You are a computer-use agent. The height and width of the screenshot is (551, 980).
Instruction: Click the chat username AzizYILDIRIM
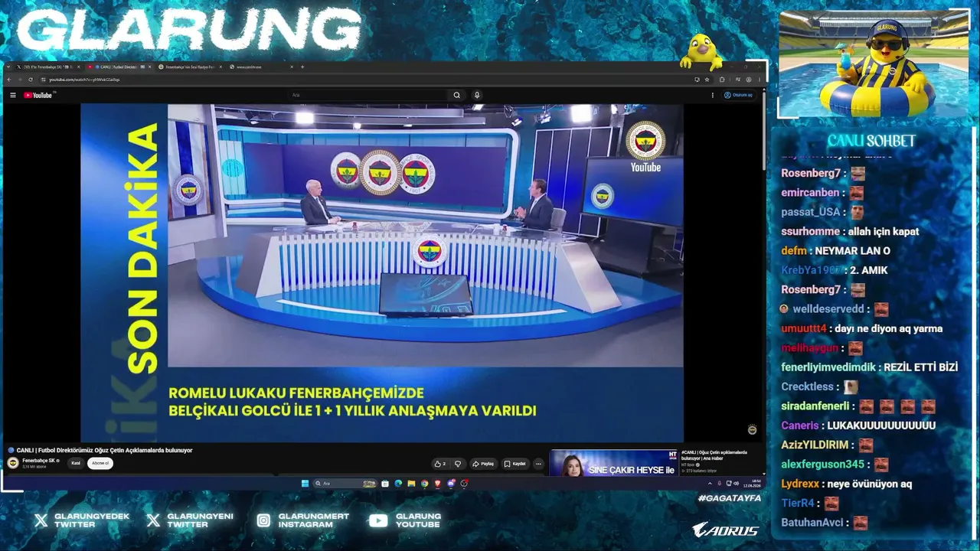click(815, 445)
